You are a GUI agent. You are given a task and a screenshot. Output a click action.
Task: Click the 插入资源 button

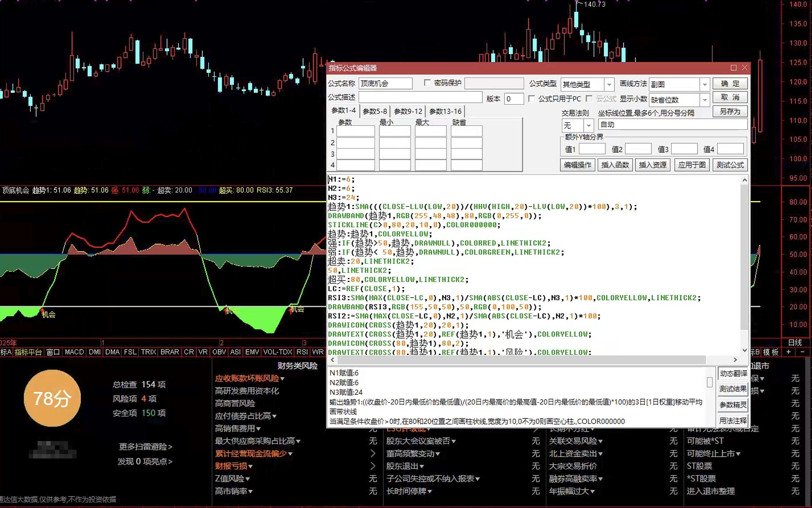652,165
